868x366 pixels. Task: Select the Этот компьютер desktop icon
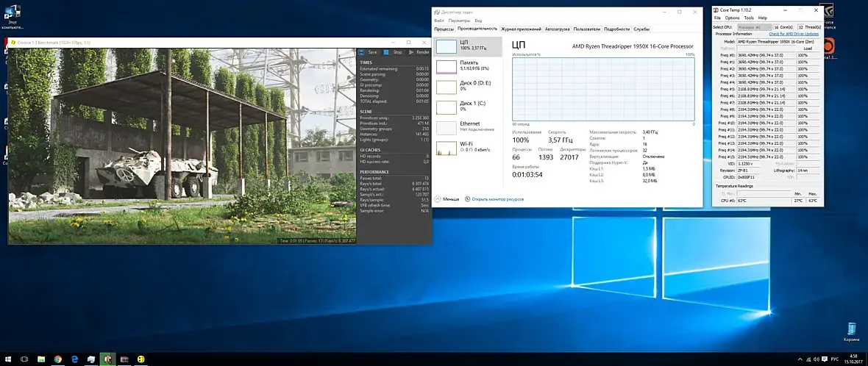pyautogui.click(x=11, y=18)
